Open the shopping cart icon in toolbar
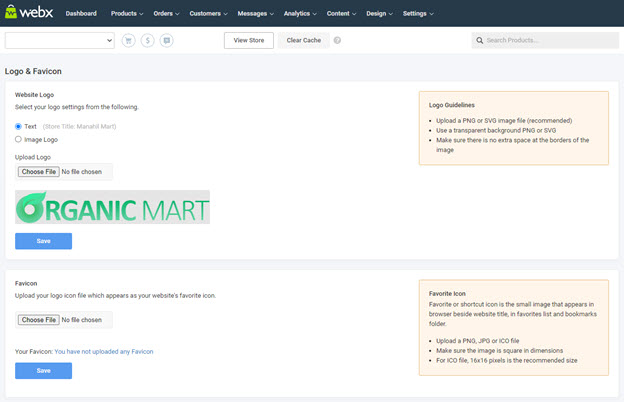624x402 pixels. 128,40
